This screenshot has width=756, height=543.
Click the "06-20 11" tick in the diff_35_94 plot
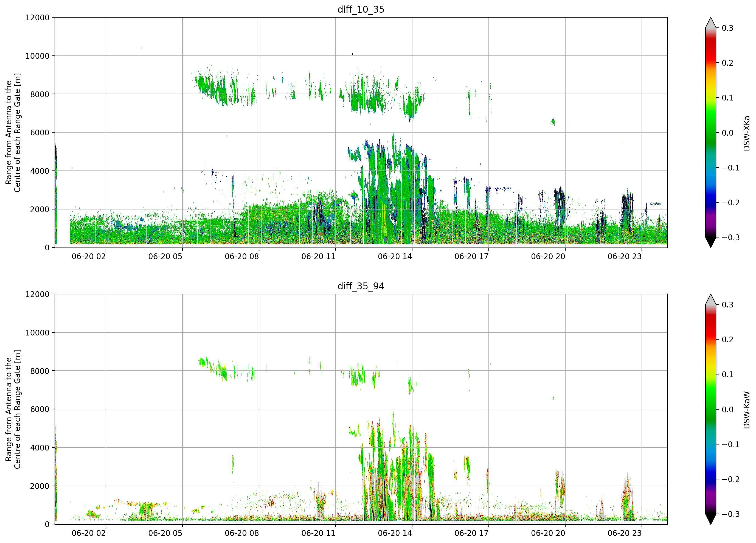(x=318, y=533)
